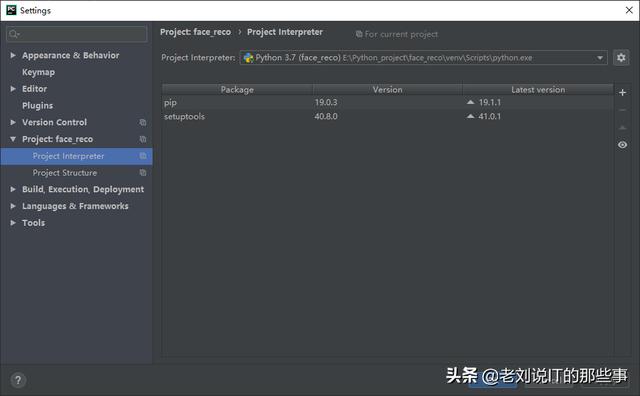Expand Appearance & Behavior section
This screenshot has width=640, height=396.
13,55
